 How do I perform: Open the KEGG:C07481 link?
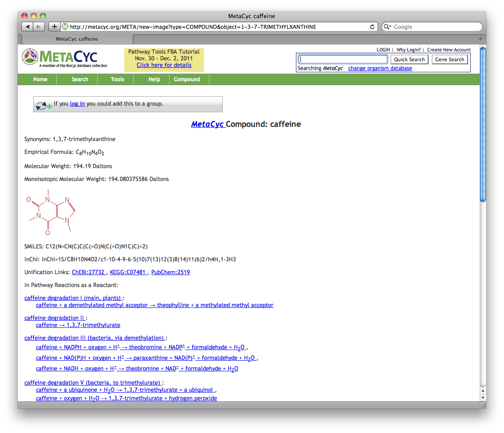click(x=128, y=272)
